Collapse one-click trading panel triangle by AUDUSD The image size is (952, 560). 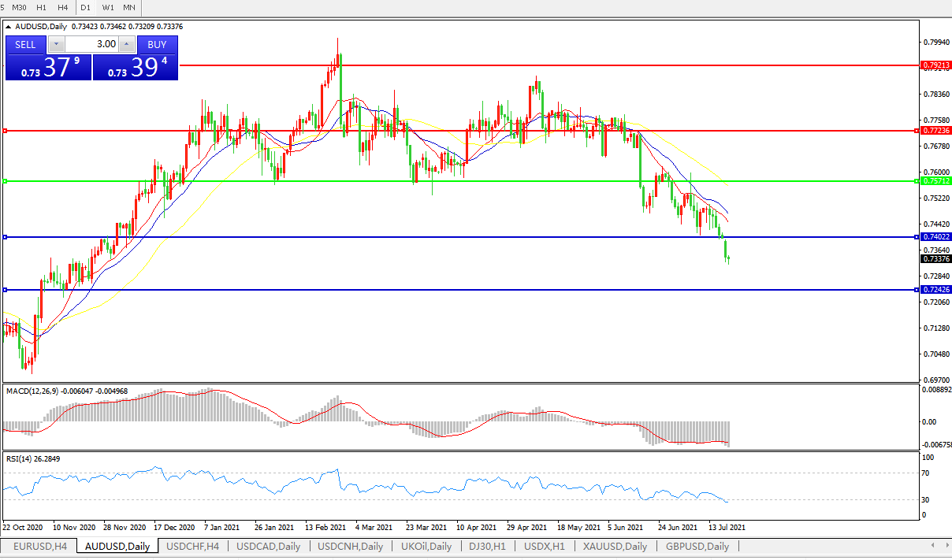[9, 26]
